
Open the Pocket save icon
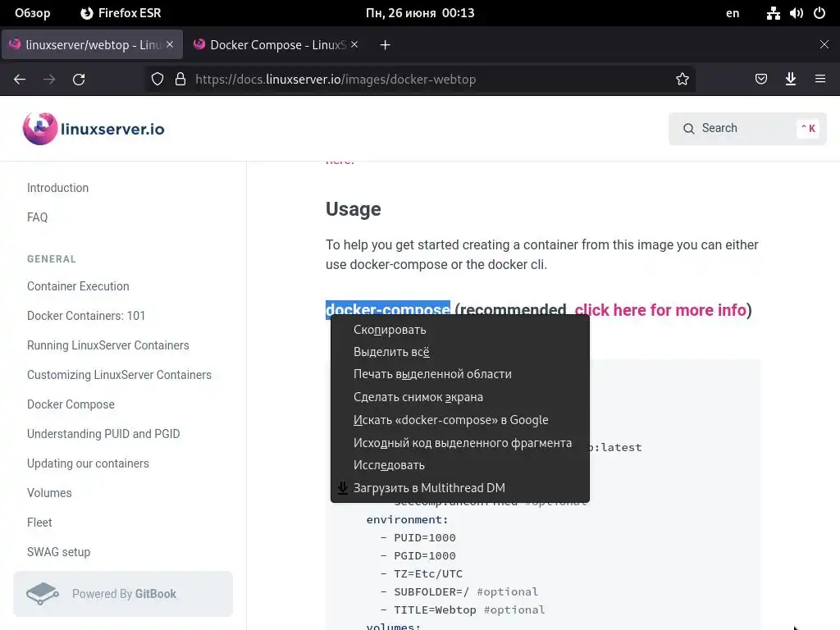[x=761, y=80]
